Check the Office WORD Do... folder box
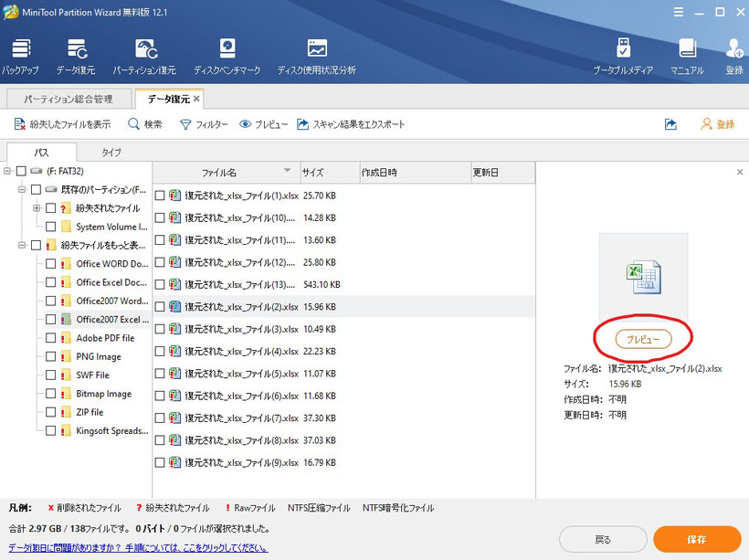 pos(50,264)
